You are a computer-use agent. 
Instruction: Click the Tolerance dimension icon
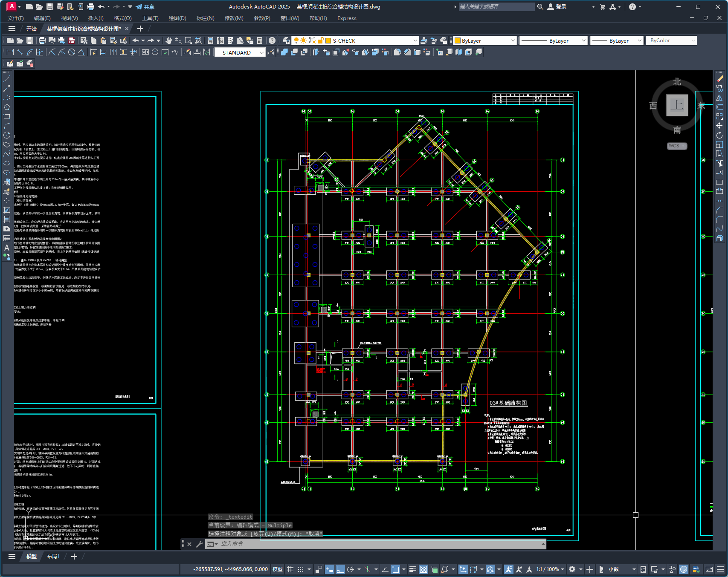145,52
